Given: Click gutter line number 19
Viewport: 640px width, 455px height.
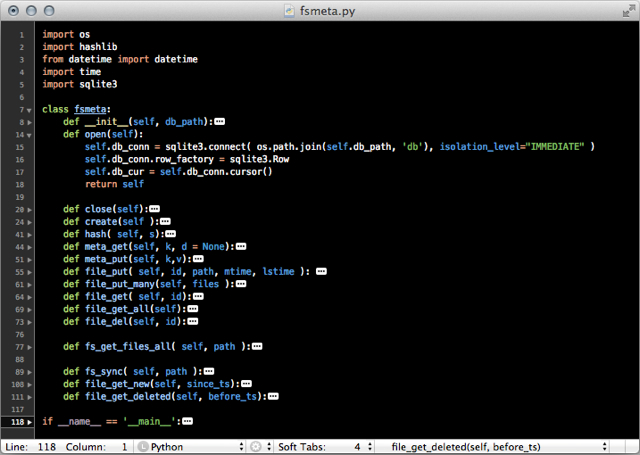Looking at the screenshot, I should (x=20, y=198).
